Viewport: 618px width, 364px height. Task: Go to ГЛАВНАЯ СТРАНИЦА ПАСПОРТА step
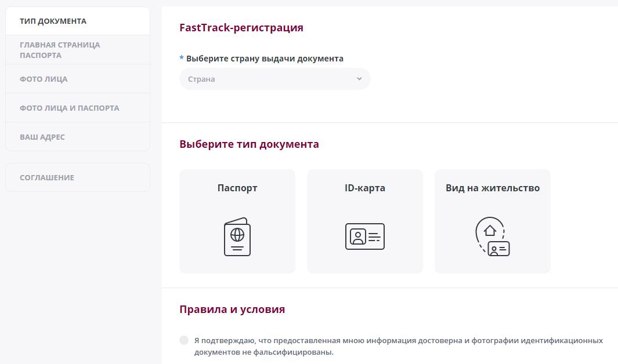tap(78, 50)
